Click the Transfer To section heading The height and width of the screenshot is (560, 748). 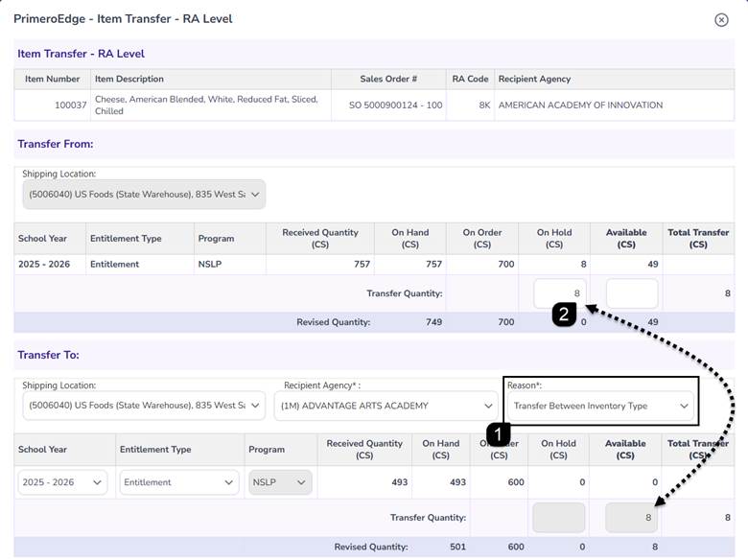[48, 355]
